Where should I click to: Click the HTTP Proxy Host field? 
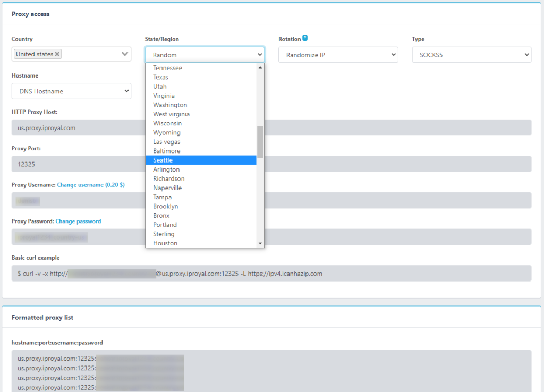[271, 127]
